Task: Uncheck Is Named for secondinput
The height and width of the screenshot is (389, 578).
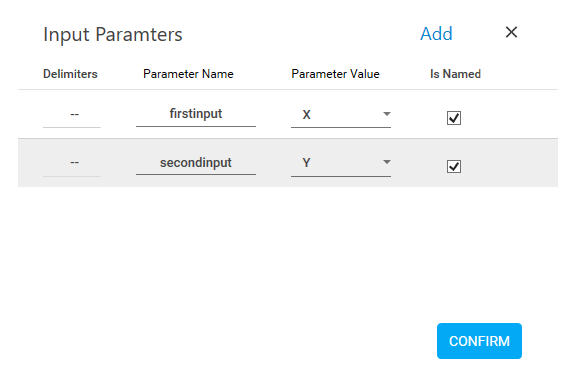Action: pos(454,167)
